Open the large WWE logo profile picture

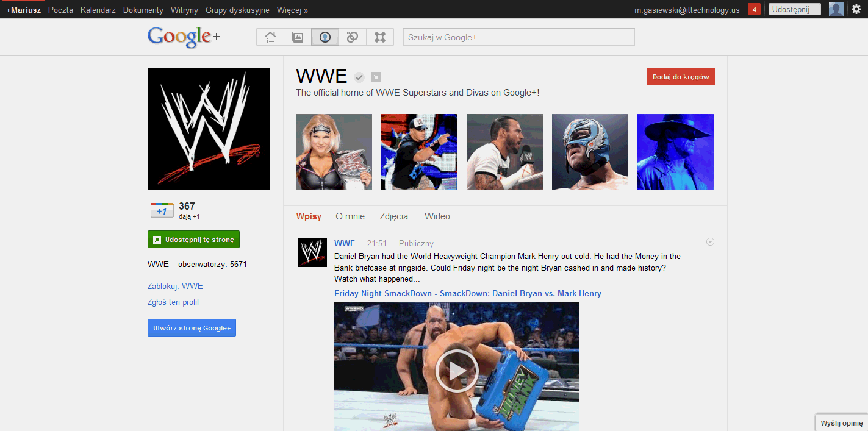click(x=209, y=129)
